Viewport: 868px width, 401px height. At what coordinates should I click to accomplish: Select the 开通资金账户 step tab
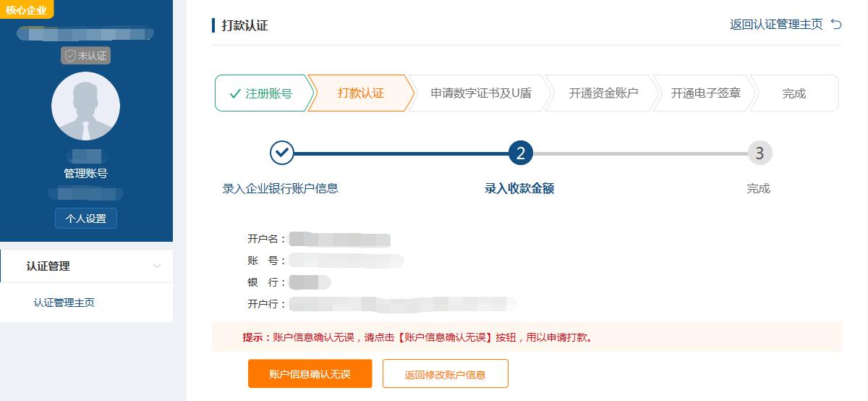[603, 93]
